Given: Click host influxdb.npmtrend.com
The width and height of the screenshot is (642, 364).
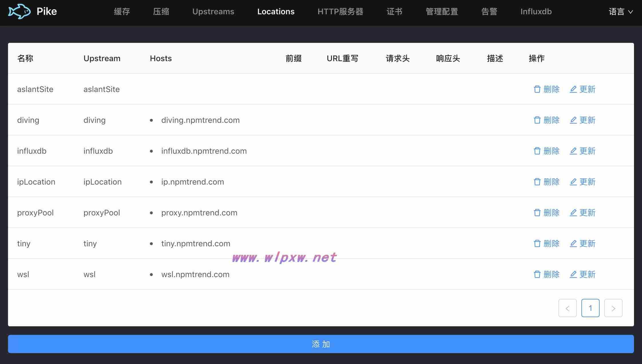Looking at the screenshot, I should [x=204, y=151].
